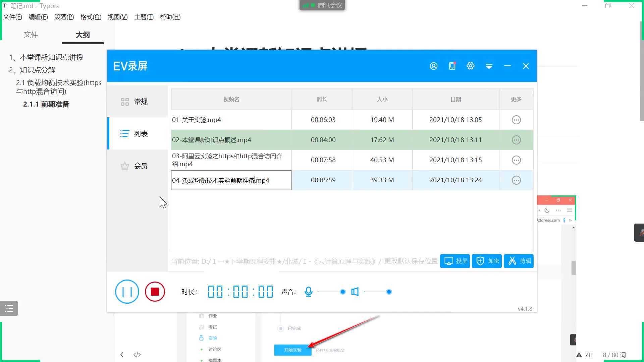Stop the recording with the red button
Screen dimensions: 644x362
tap(155, 292)
